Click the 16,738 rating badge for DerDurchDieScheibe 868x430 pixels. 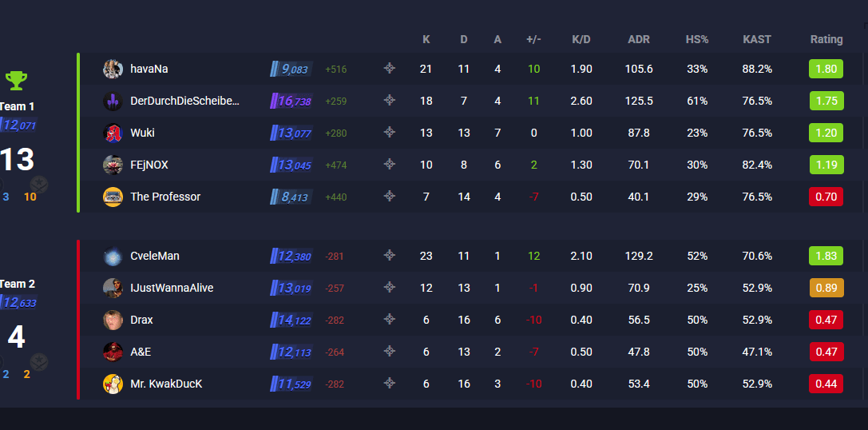291,101
